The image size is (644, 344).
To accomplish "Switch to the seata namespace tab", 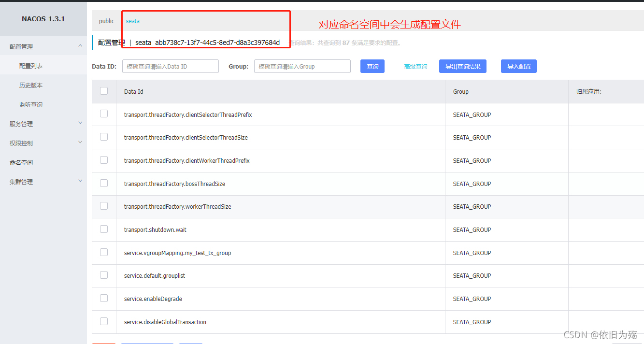I will pyautogui.click(x=133, y=21).
